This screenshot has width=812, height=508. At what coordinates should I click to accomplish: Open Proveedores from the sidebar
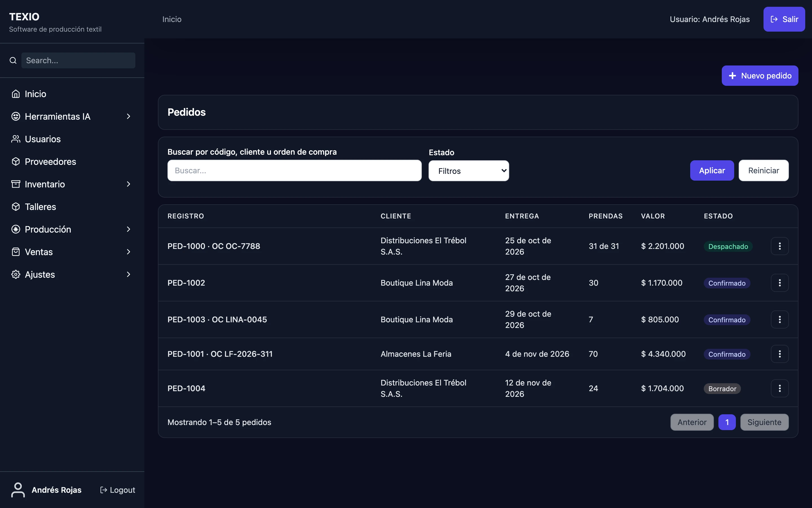pos(72,161)
